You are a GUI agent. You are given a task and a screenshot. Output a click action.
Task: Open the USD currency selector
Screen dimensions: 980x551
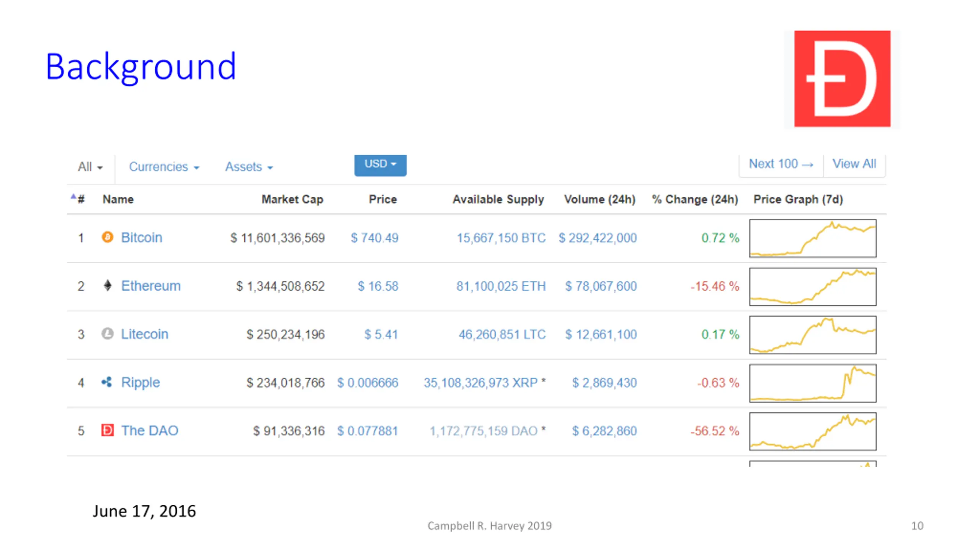[x=380, y=165]
